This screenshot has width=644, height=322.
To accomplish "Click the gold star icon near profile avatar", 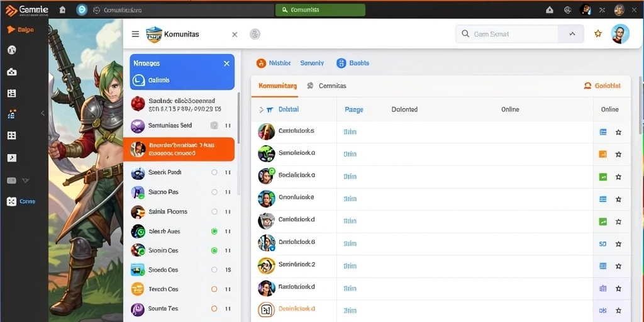I will [x=598, y=34].
